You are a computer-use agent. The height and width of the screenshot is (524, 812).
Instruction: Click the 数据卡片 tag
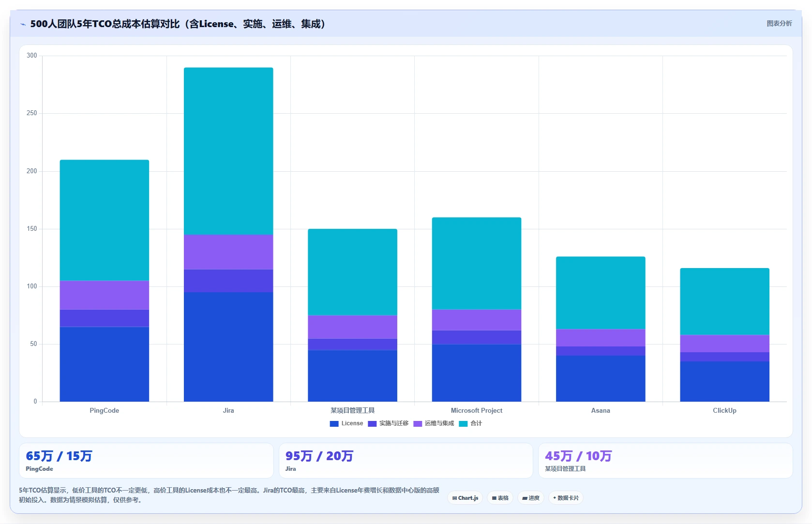point(566,498)
